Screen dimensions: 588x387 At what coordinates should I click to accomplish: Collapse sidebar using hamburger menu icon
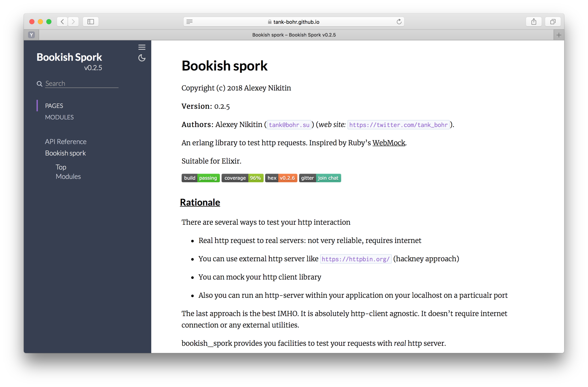pos(142,47)
